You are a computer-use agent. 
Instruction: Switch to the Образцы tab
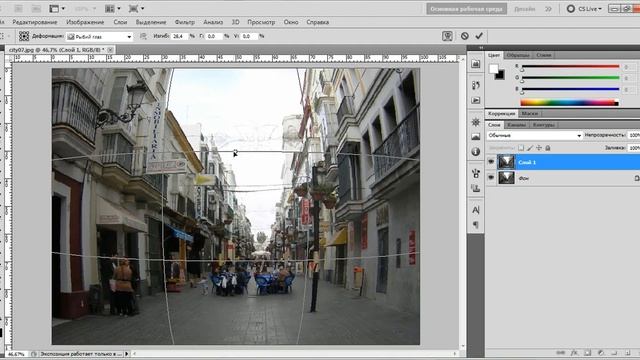pos(518,55)
